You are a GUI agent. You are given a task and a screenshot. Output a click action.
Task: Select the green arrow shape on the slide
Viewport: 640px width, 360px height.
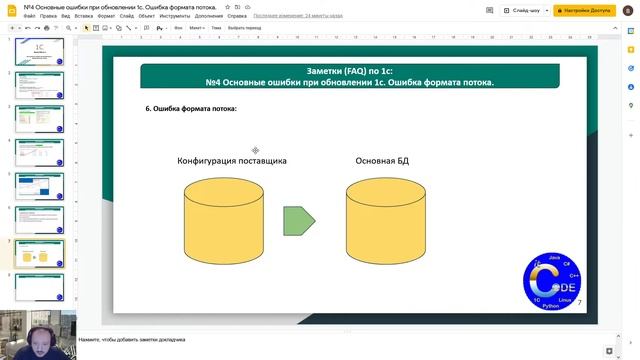[299, 221]
